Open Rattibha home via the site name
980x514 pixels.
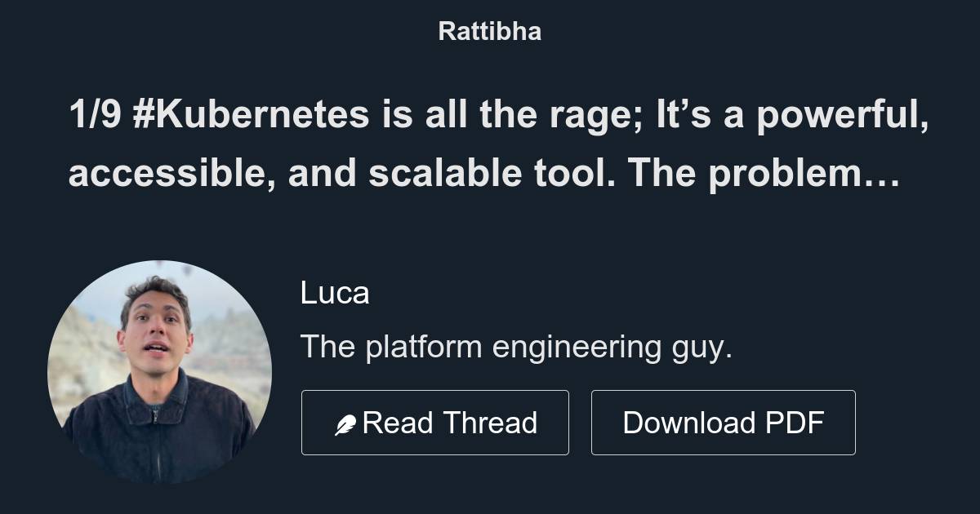[x=489, y=31]
